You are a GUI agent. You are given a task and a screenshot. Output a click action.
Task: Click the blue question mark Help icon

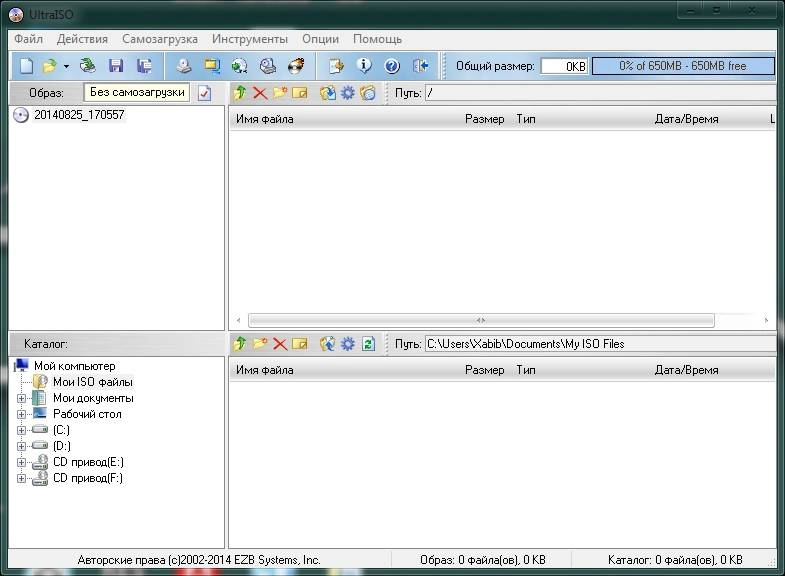point(392,66)
